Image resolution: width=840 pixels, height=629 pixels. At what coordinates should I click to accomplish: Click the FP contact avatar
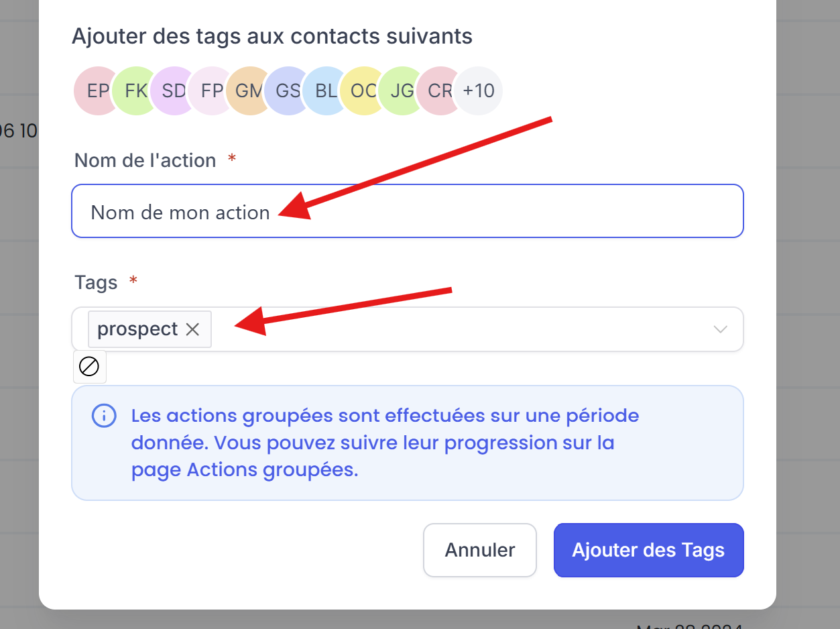211,91
